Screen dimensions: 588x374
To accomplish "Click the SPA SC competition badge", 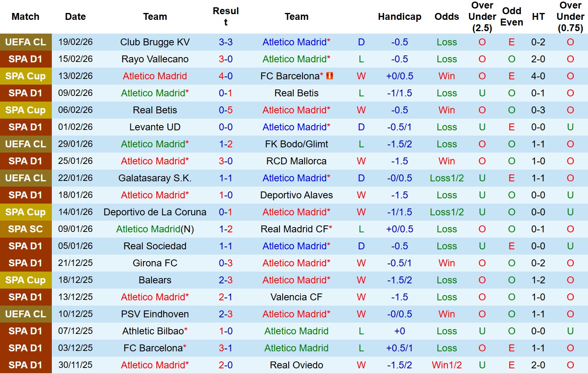I will point(26,229).
